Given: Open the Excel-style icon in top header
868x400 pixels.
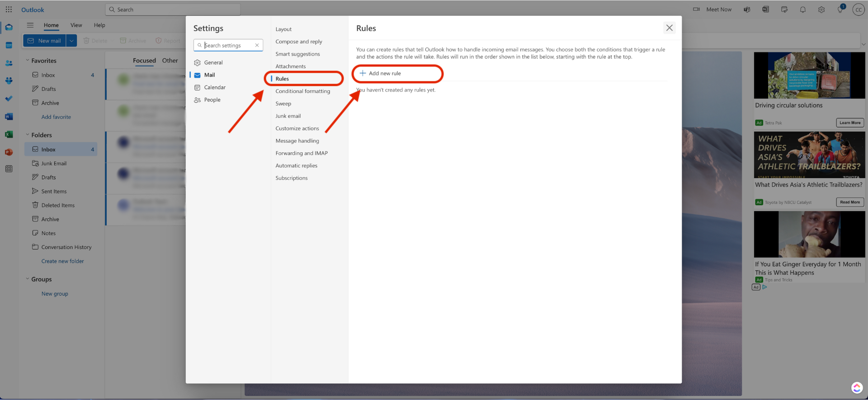Looking at the screenshot, I should click(765, 9).
